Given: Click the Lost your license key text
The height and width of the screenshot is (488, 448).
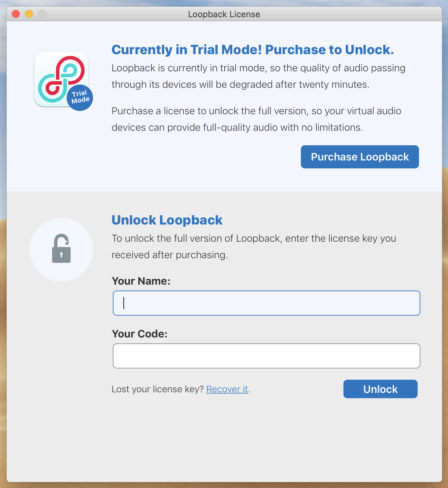Looking at the screenshot, I should point(158,389).
